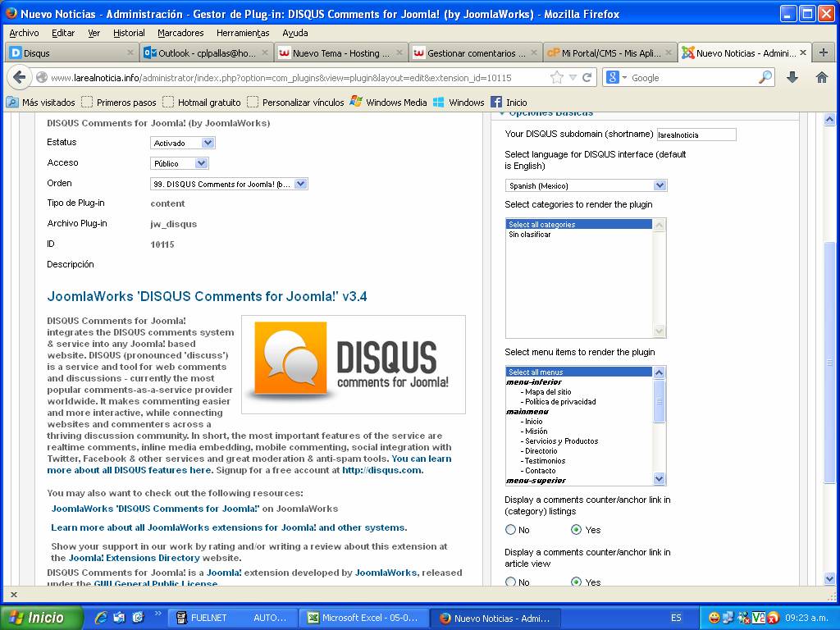Image resolution: width=840 pixels, height=630 pixels.
Task: Open 'Learn more about all JoomlaWorks extensions' link
Action: [x=229, y=527]
